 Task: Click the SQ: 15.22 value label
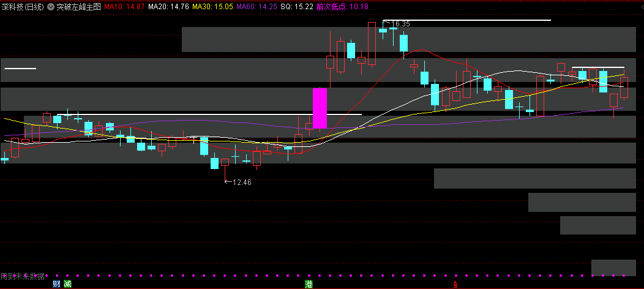(296, 7)
